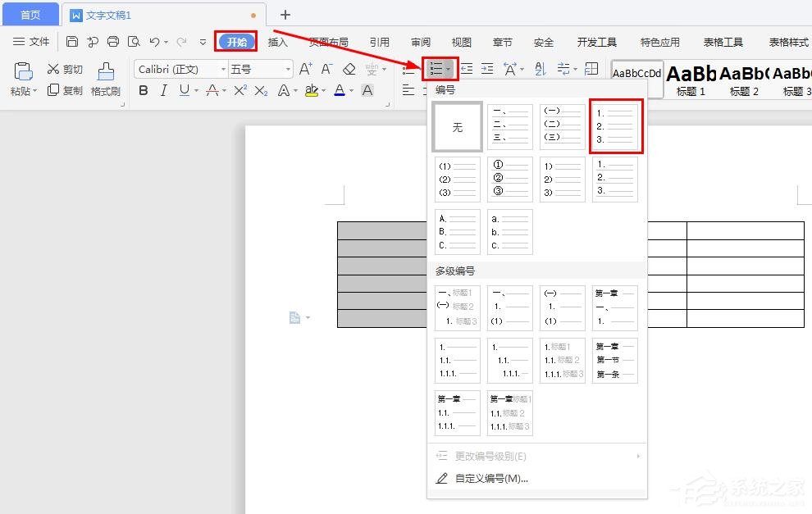Image resolution: width=812 pixels, height=514 pixels.
Task: Click the Italic formatting icon
Action: [x=163, y=90]
